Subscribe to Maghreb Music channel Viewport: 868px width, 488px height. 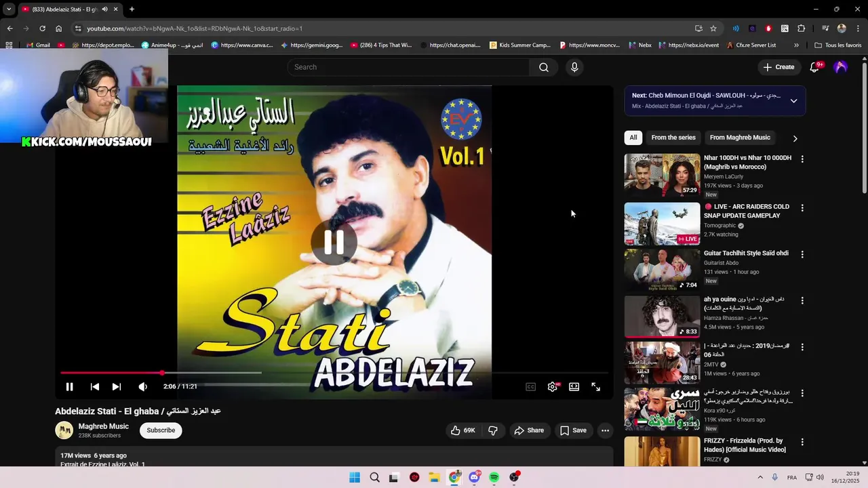161,430
